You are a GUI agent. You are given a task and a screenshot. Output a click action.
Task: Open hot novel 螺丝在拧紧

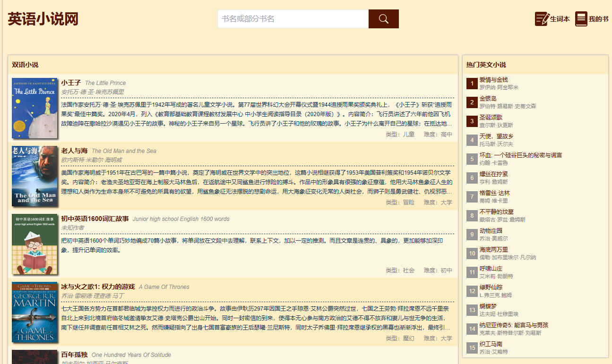(x=494, y=174)
